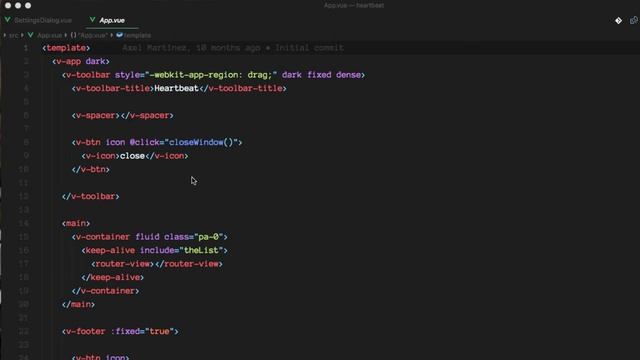Place cursor on opening <template> tag

pyautogui.click(x=66, y=48)
